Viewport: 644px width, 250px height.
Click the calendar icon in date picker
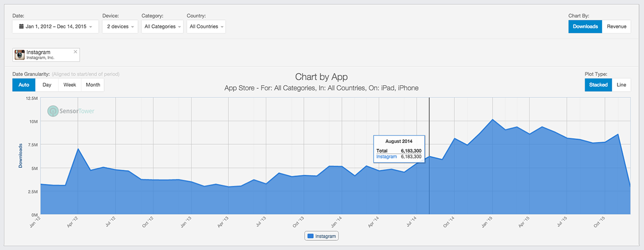21,27
